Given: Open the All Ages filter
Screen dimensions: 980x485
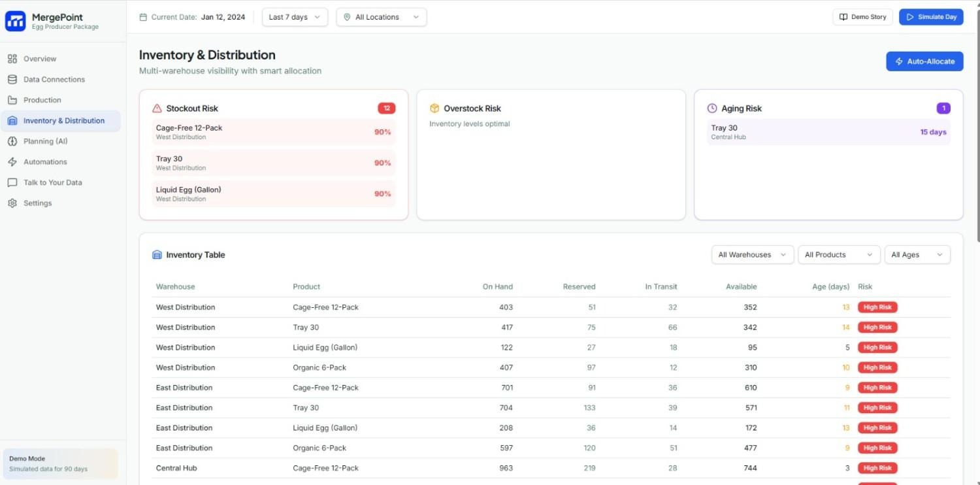Looking at the screenshot, I should point(917,254).
